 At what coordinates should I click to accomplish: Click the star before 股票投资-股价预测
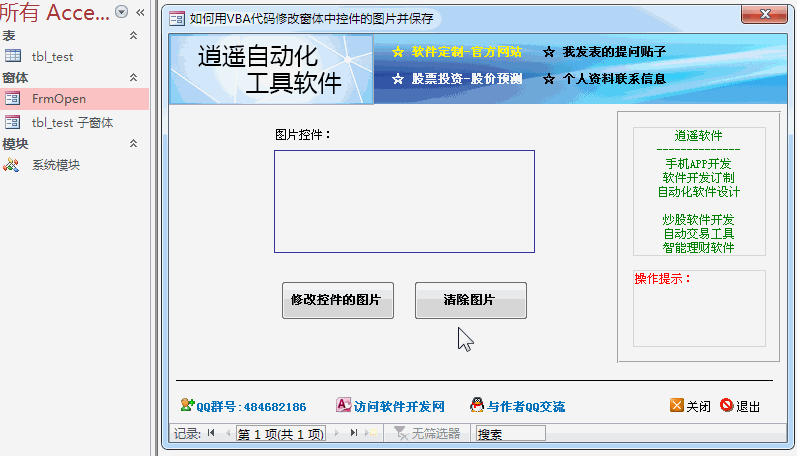pyautogui.click(x=398, y=79)
